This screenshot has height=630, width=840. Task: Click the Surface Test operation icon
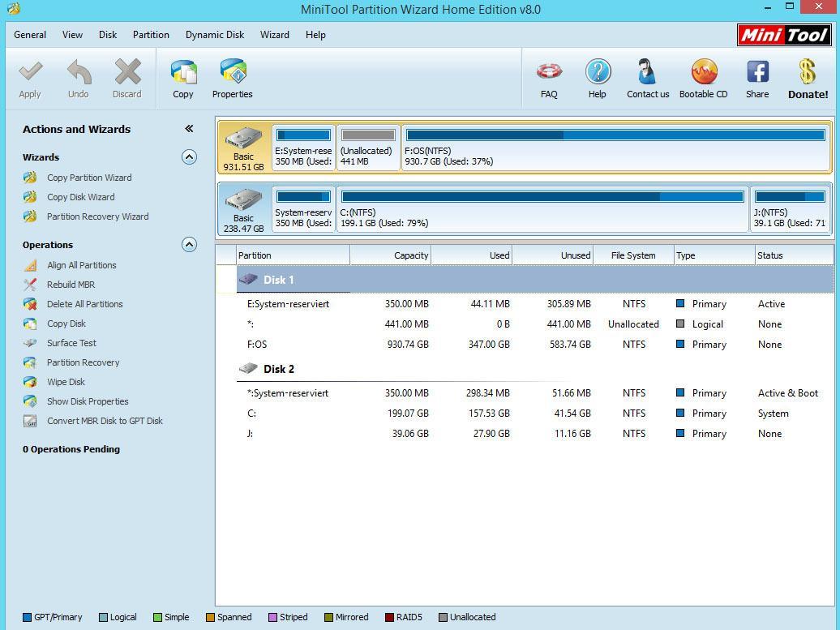pyautogui.click(x=30, y=343)
